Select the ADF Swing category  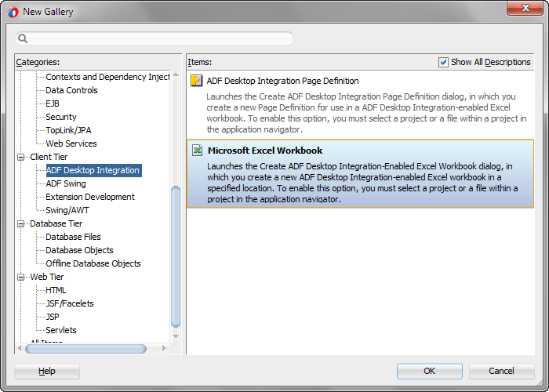click(66, 183)
